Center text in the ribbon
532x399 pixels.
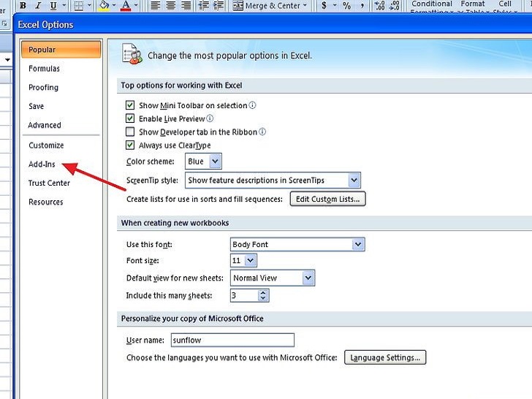pyautogui.click(x=171, y=5)
